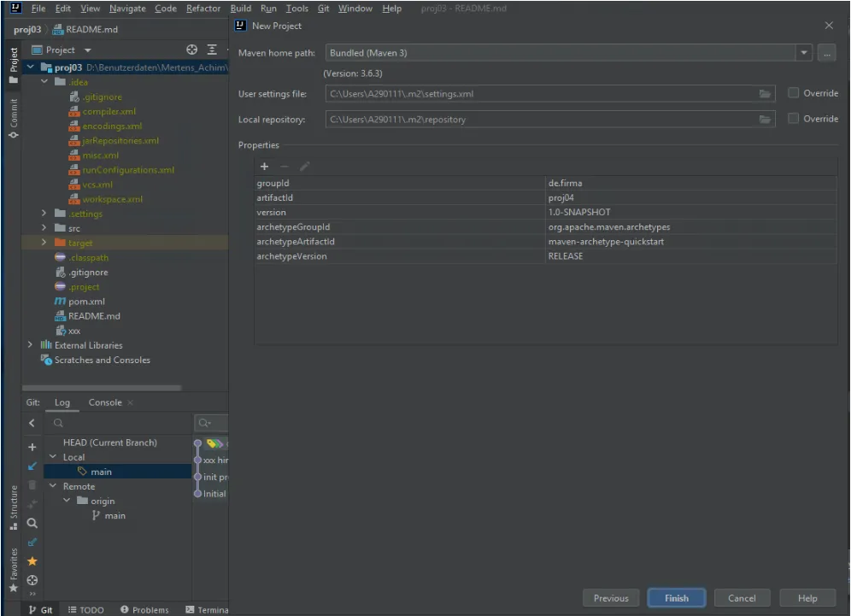Viewport: 851px width, 616px height.
Task: Collapse the origin remote folder
Action: pos(67,501)
